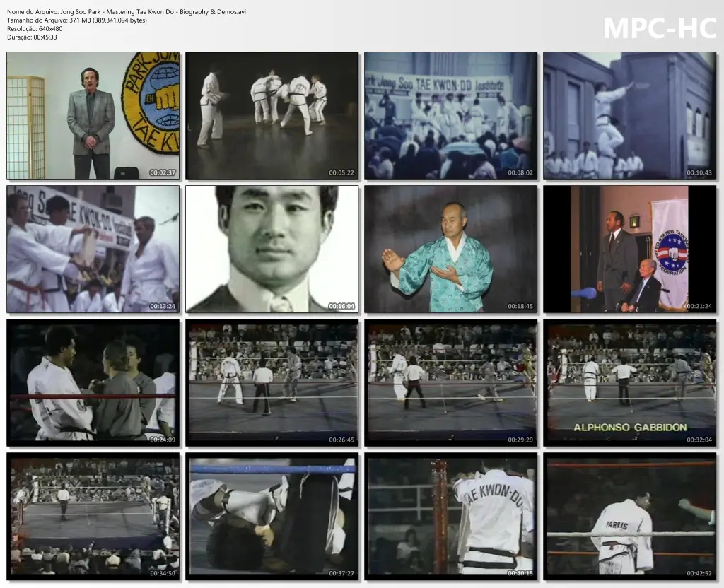724x588 pixels.
Task: Select the 00:13:24 certificate presentation thumbnail
Action: click(x=93, y=249)
